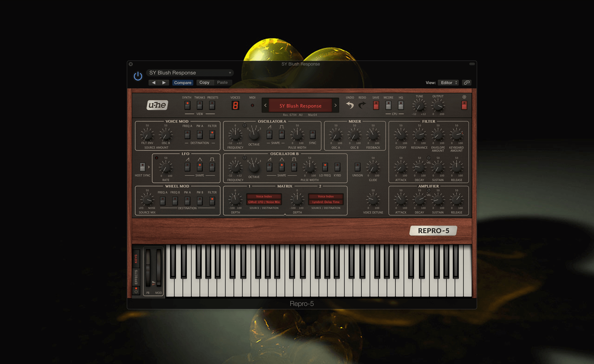Open the SY Blush Response preset dropdown
594x364 pixels.
(x=190, y=73)
